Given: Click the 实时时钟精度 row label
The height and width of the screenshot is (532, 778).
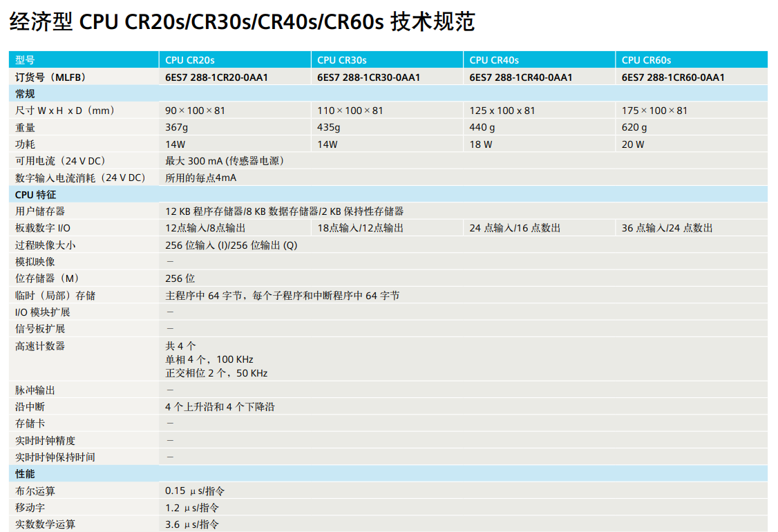Looking at the screenshot, I should pyautogui.click(x=45, y=441).
